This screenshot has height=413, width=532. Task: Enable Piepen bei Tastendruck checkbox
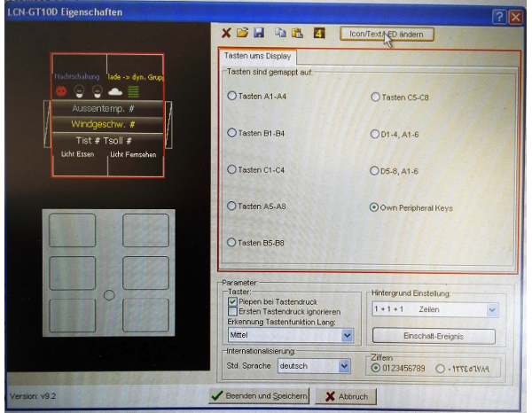(233, 301)
